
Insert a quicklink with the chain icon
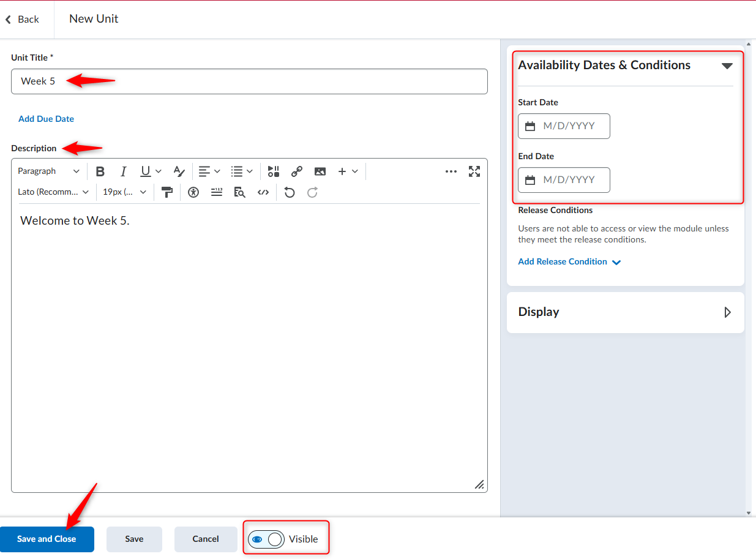tap(297, 171)
